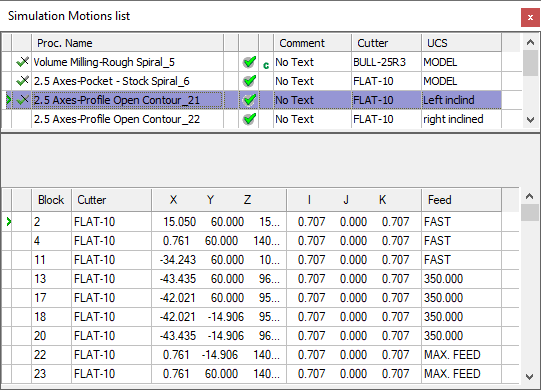Image resolution: width=541 pixels, height=390 pixels.
Task: Toggle simulated mark on Profile Open Contour_21
Action: (x=22, y=100)
